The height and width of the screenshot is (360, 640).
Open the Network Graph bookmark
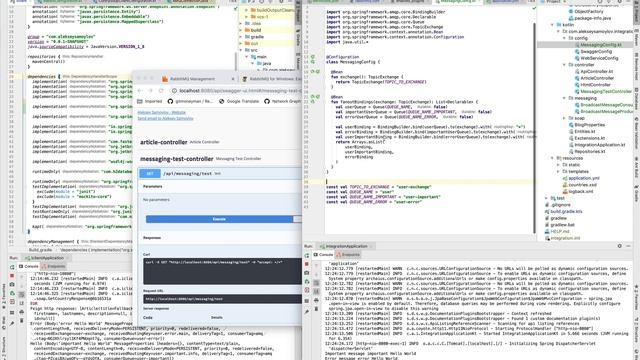282,101
